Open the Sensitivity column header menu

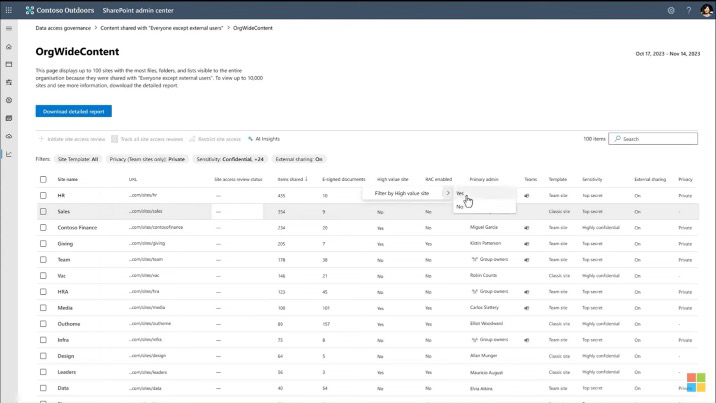[592, 179]
